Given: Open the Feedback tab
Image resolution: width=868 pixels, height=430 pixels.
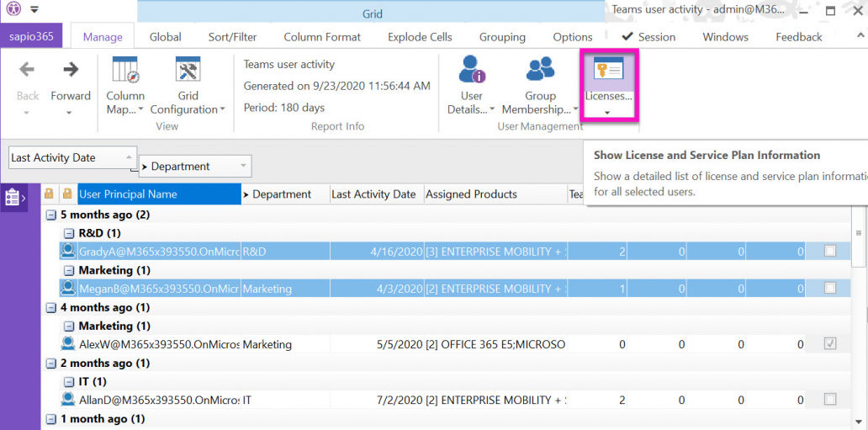Looking at the screenshot, I should (799, 37).
